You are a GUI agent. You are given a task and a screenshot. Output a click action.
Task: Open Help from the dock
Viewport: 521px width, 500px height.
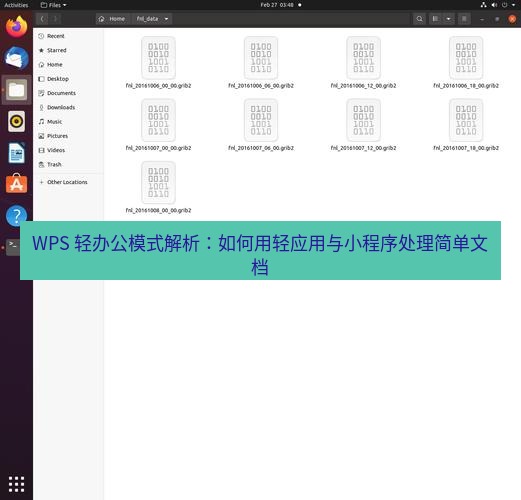tap(16, 215)
